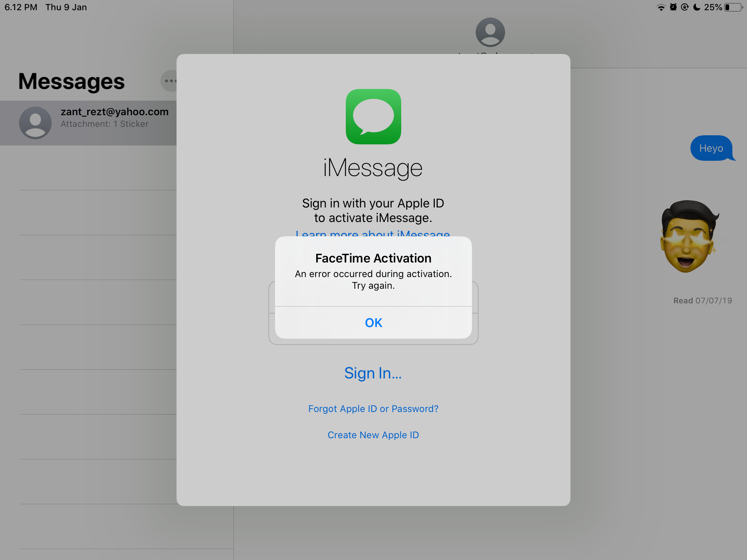Image resolution: width=747 pixels, height=560 pixels.
Task: Click Sign In to activate iMessage
Action: point(373,372)
